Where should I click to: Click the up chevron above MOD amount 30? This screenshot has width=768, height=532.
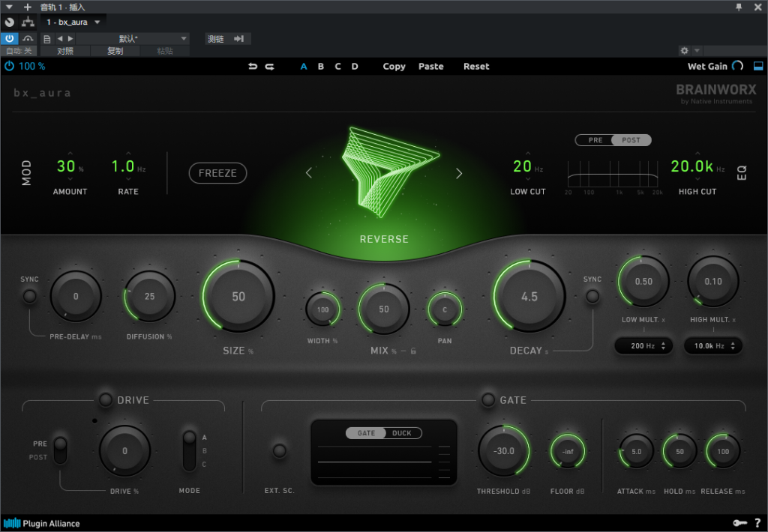[70, 154]
